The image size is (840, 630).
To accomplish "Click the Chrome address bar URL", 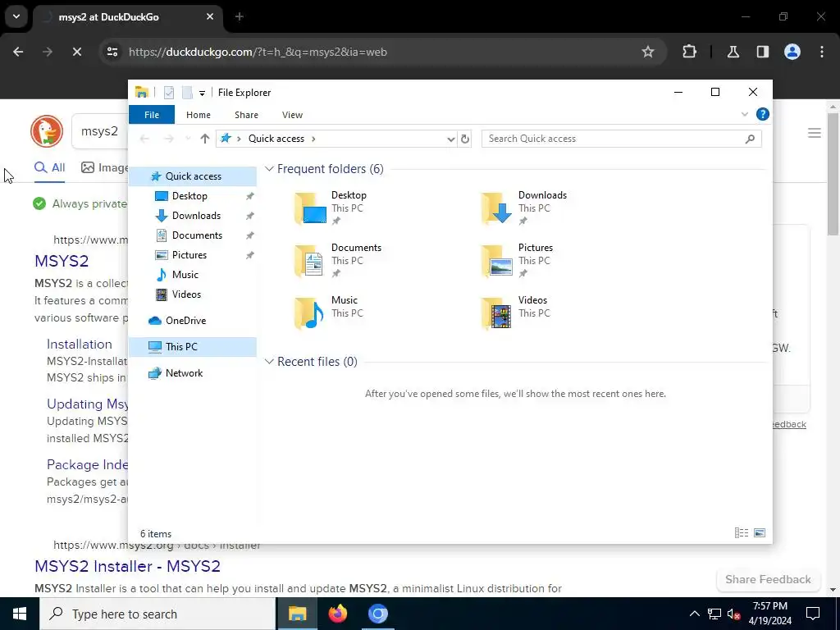I will click(x=258, y=52).
